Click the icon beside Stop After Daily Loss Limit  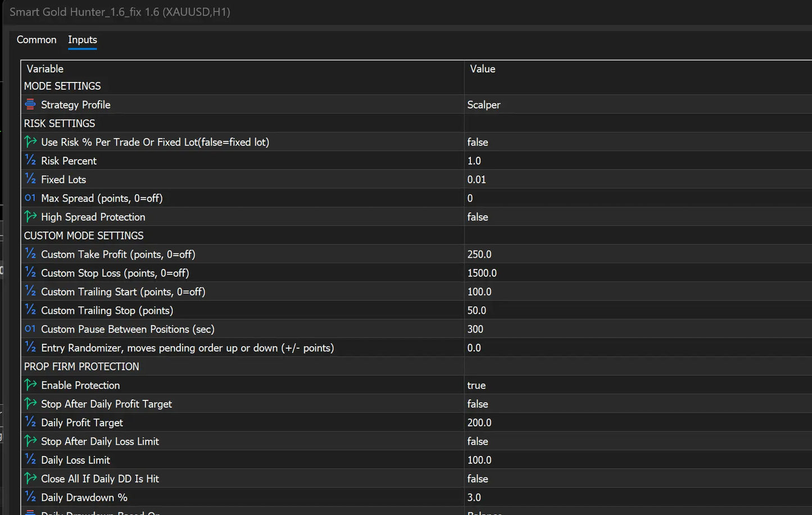(30, 441)
